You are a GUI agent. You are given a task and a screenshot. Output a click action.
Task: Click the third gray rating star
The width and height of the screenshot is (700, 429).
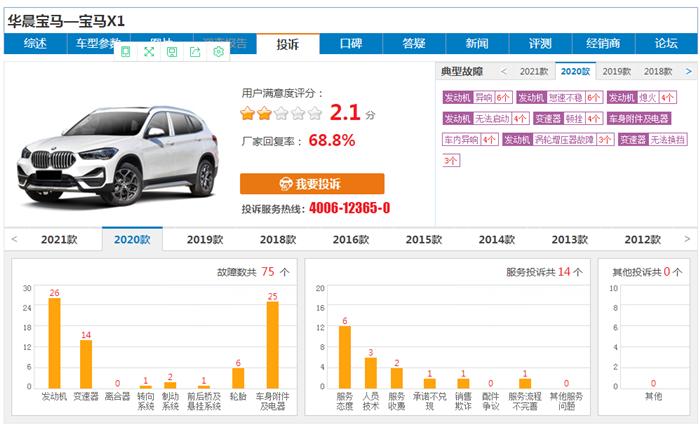[x=281, y=113]
